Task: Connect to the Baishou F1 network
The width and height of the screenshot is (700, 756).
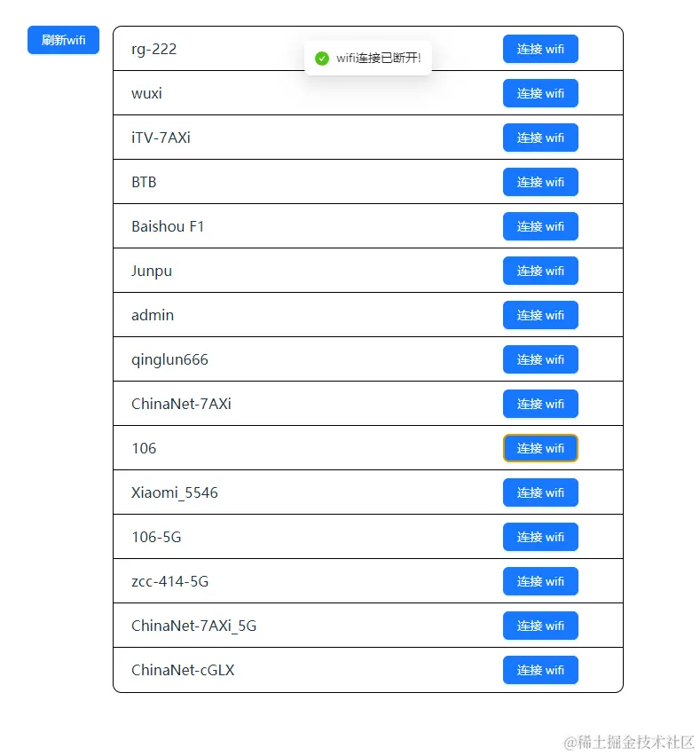Action: click(x=540, y=226)
